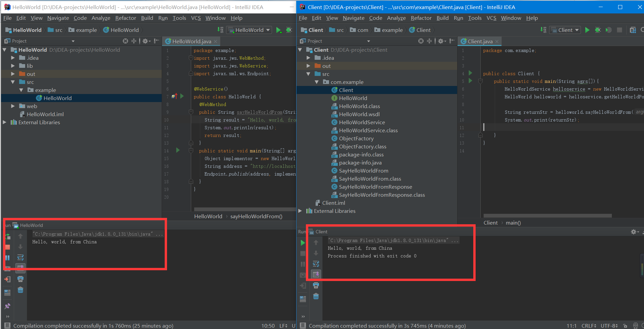Image resolution: width=644 pixels, height=329 pixels.
Task: Click Client editor horizontal scrollbar
Action: click(x=548, y=216)
